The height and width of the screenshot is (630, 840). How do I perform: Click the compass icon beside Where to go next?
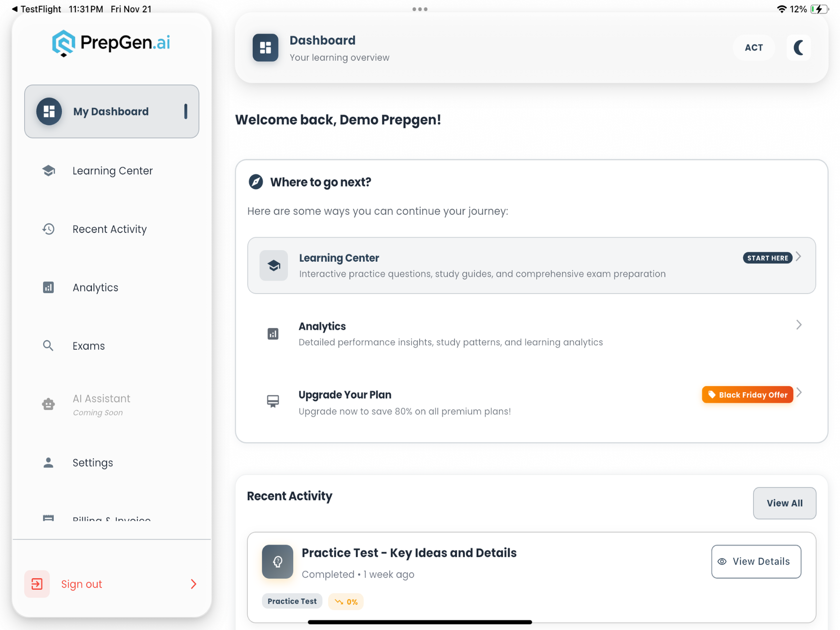[255, 182]
